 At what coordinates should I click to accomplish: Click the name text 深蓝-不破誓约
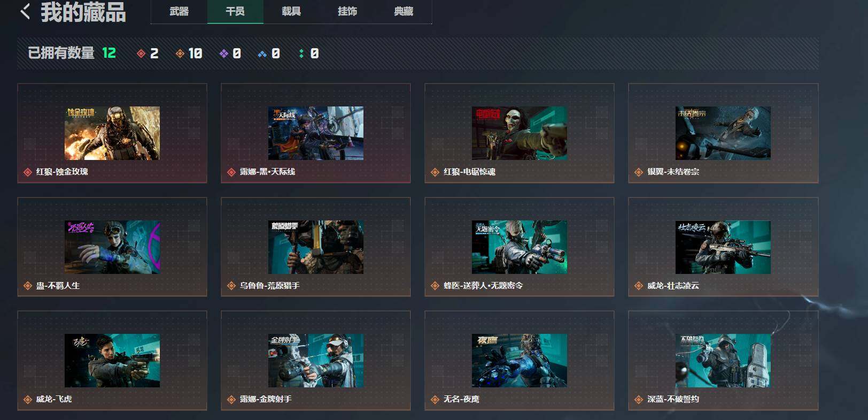pos(673,399)
